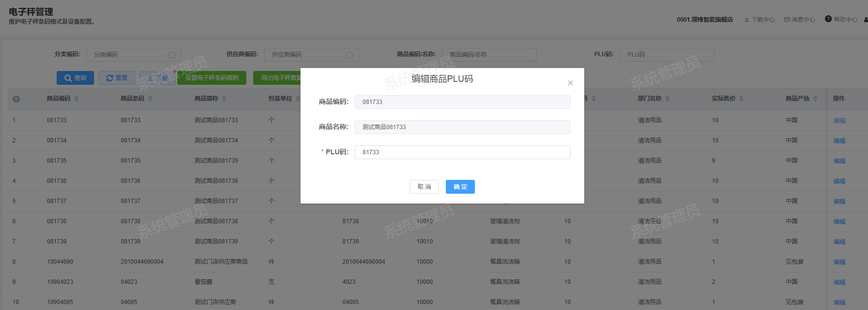
Task: Click the search icon in 供应商编码 field
Action: point(350,55)
